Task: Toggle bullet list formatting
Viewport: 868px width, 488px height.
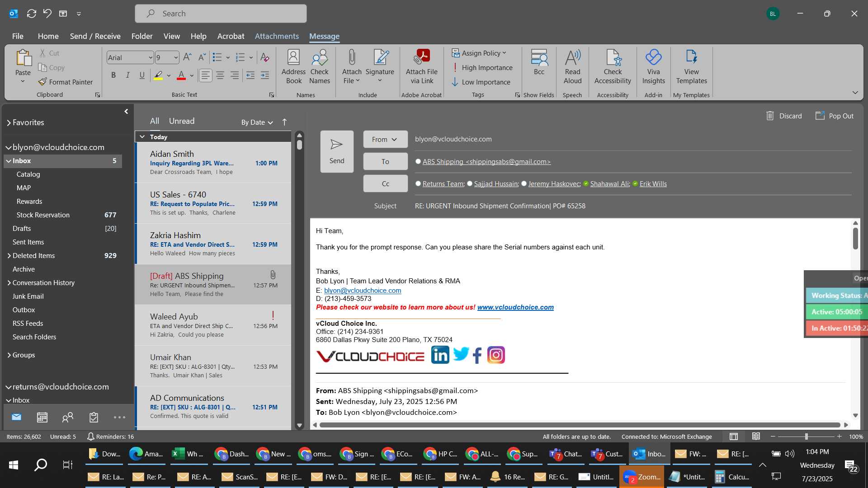Action: coord(217,57)
